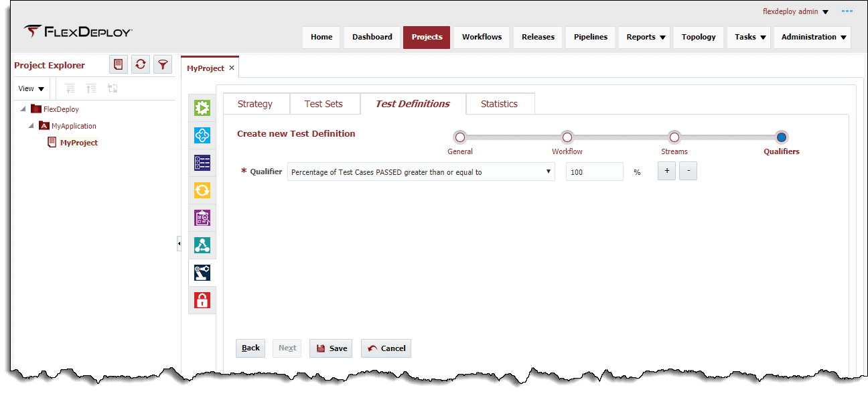Click the Back button
Image resolution: width=868 pixels, height=398 pixels.
coord(250,348)
